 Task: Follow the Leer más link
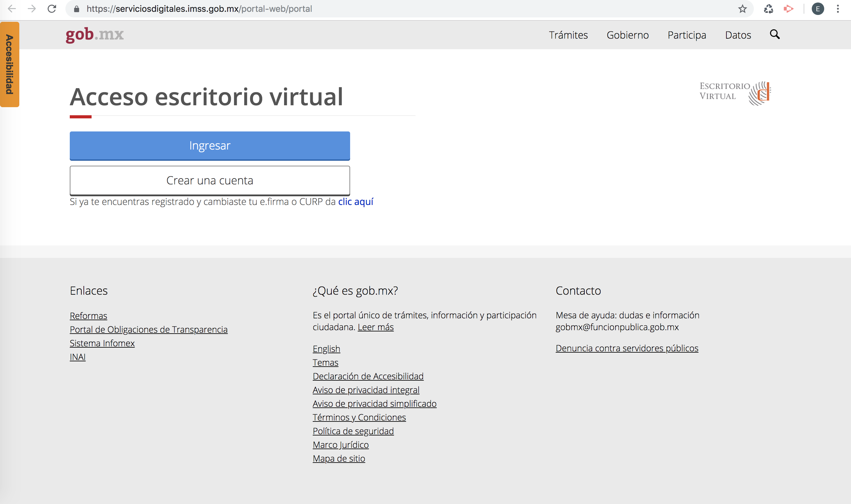click(x=376, y=327)
